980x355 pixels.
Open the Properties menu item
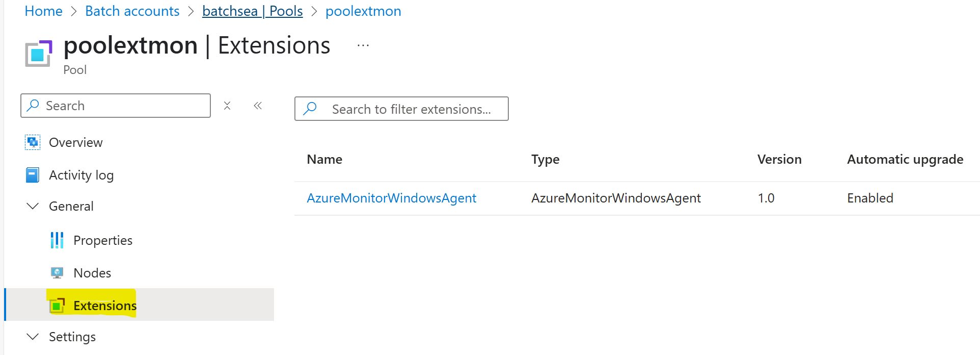click(x=103, y=240)
